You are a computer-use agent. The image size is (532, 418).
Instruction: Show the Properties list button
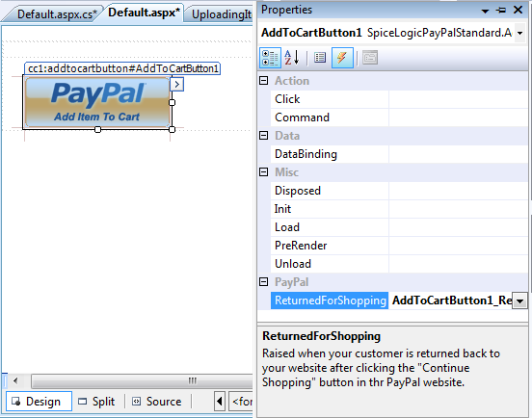point(320,58)
